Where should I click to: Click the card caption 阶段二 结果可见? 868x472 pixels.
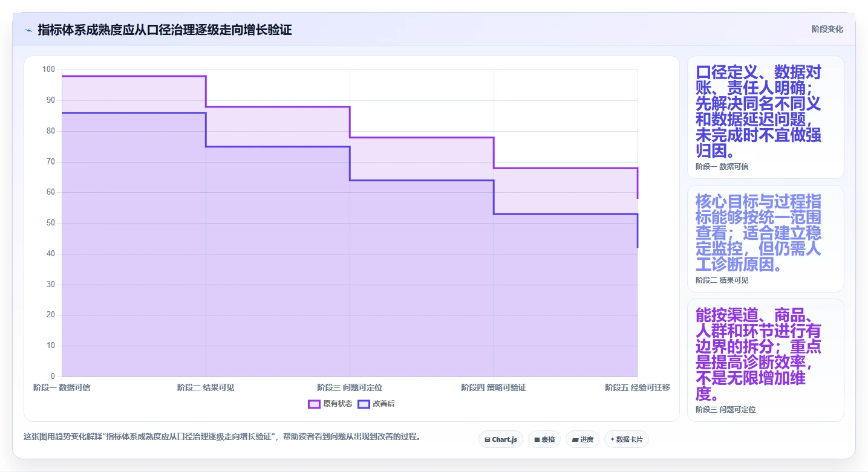[722, 280]
